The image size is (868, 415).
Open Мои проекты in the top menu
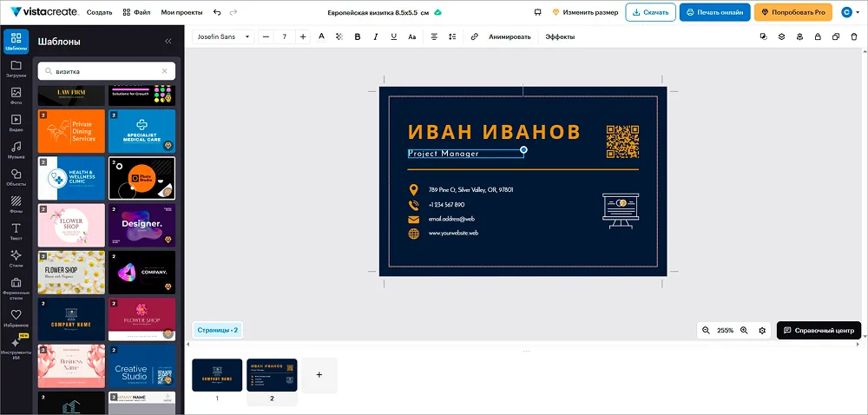click(181, 12)
